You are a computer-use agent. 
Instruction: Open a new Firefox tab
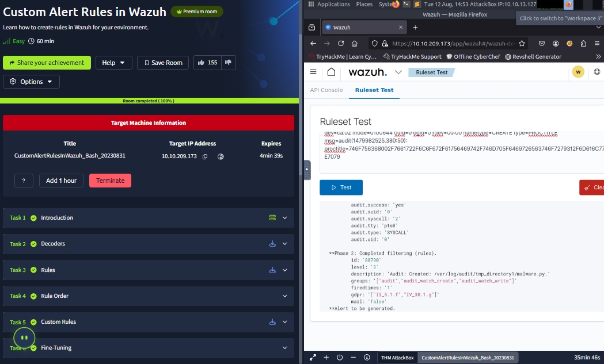tap(415, 28)
